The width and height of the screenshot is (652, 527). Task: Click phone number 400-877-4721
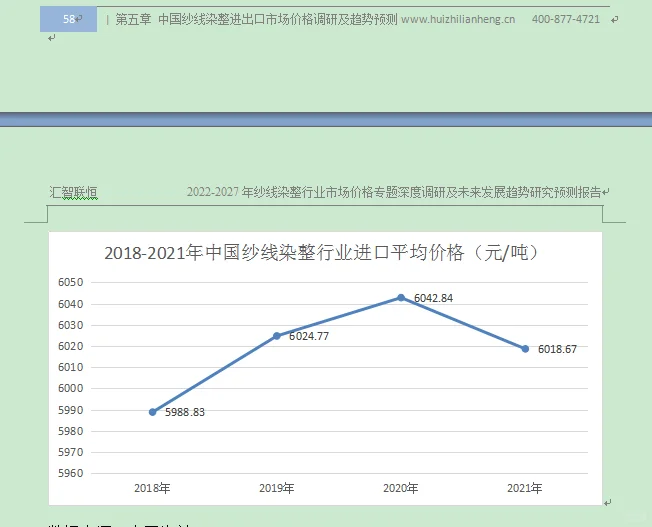tap(566, 20)
